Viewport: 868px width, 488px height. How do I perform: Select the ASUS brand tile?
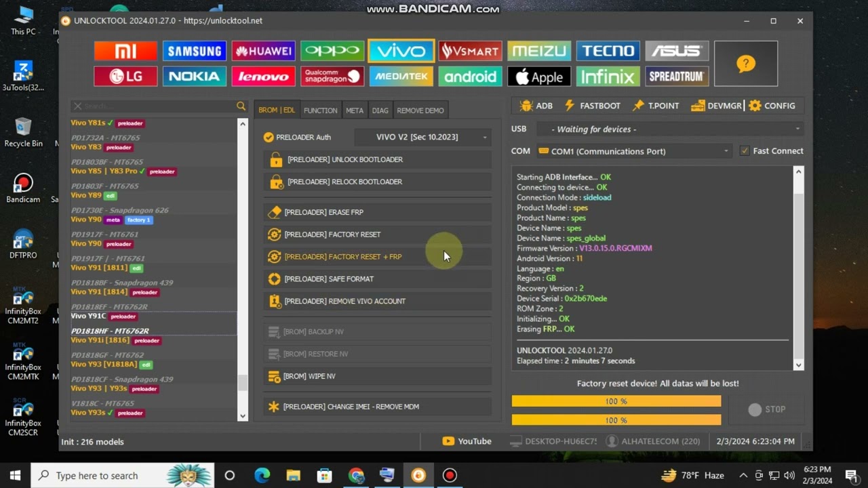pos(677,51)
